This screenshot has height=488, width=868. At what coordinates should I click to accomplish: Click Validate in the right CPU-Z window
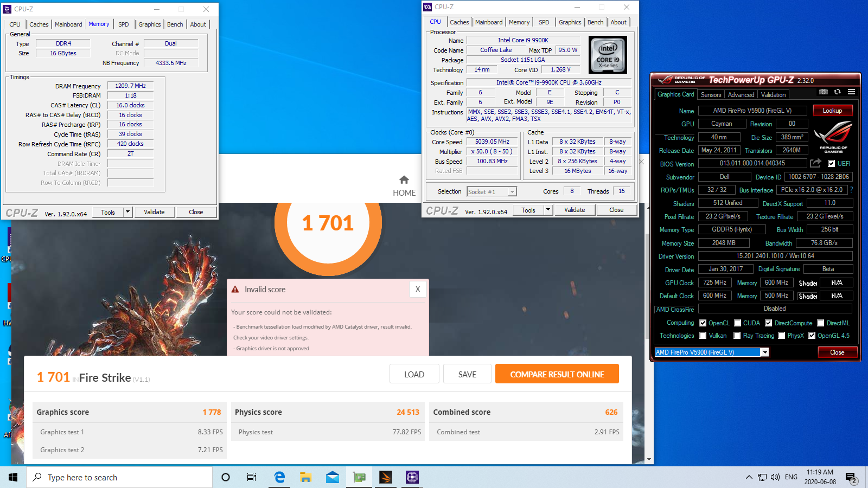pyautogui.click(x=575, y=210)
